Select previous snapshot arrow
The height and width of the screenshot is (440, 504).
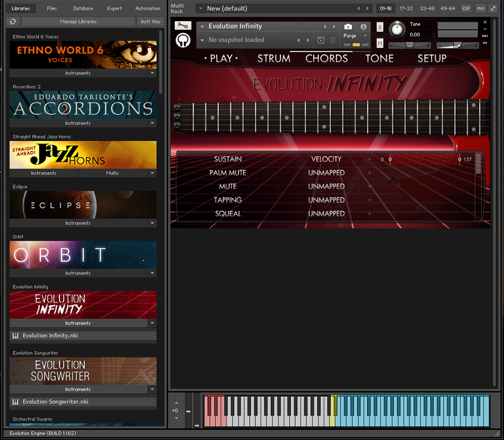point(298,40)
